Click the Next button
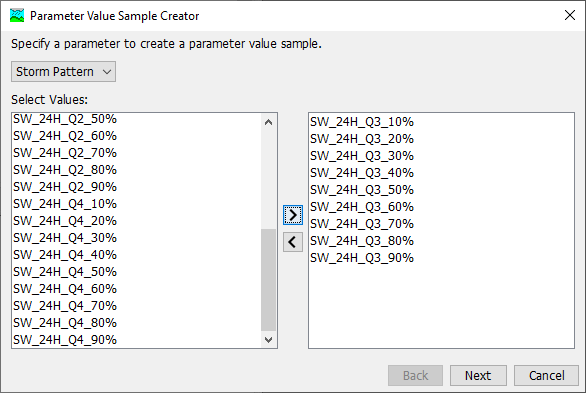Screen dimensions: 586x393 [x=478, y=375]
